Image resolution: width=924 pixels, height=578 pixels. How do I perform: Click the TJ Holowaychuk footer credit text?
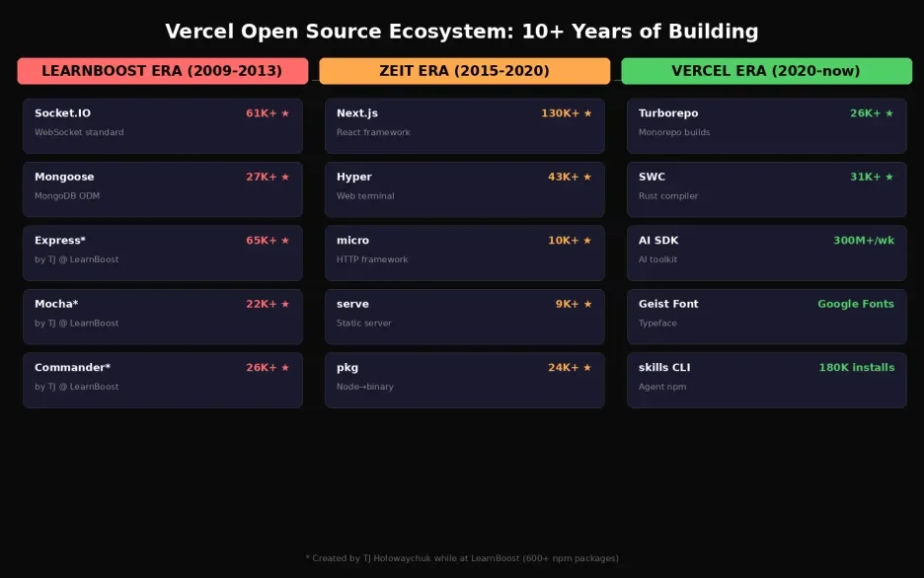tap(462, 557)
